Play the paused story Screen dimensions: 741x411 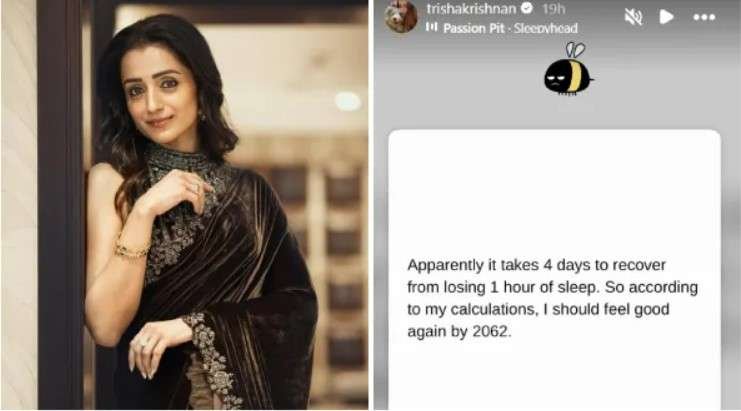click(666, 17)
